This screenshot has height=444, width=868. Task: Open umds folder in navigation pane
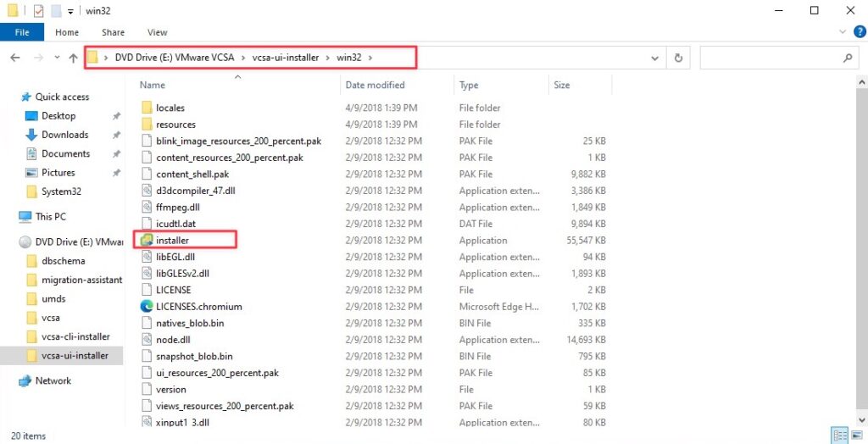pos(53,299)
